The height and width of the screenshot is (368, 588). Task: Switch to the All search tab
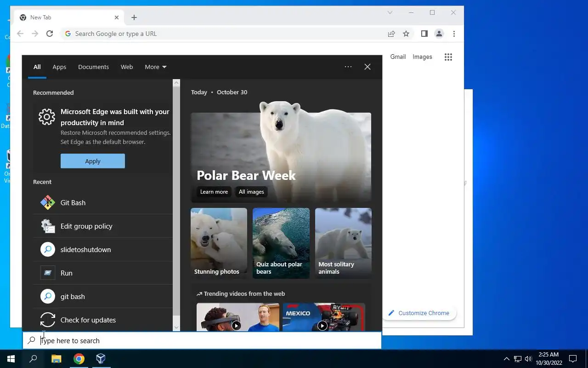pos(37,67)
